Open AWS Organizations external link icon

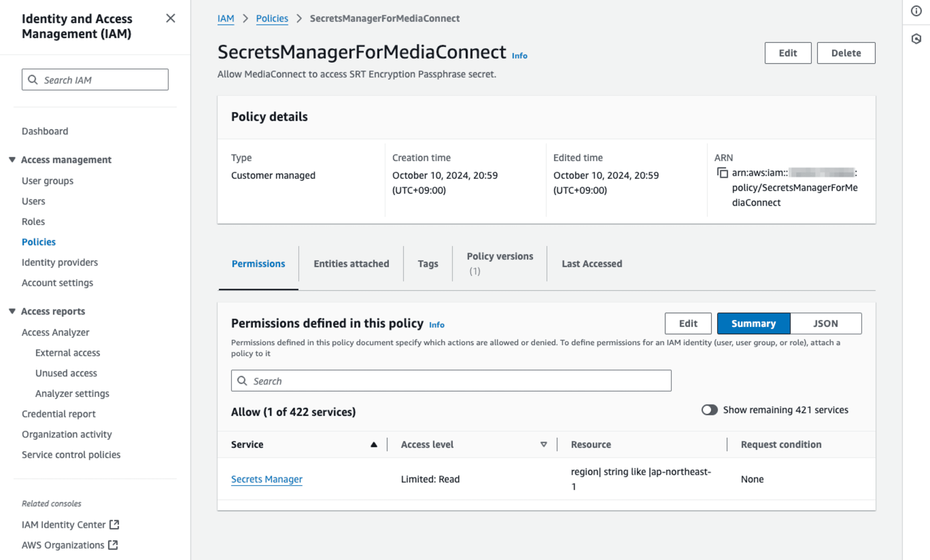click(113, 545)
